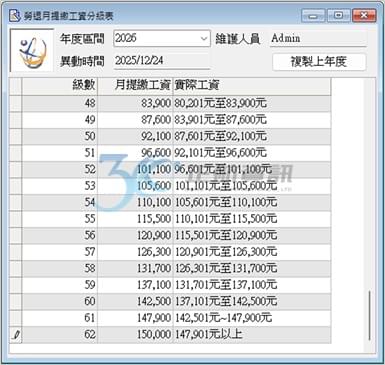This screenshot has width=385, height=365.
Task: Click the range cell 105,601元至110,100元
Action: [x=252, y=202]
